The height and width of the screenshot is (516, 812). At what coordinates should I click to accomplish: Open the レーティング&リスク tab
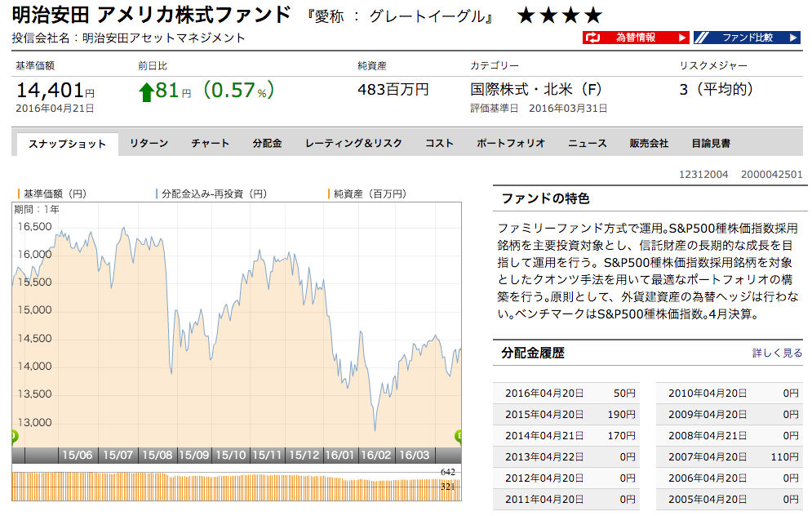coord(353,144)
